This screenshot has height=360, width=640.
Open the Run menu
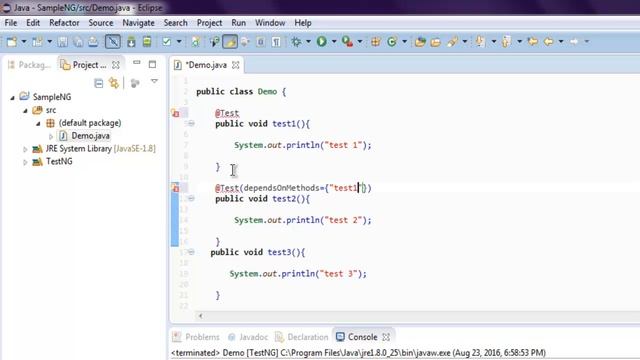[238, 23]
